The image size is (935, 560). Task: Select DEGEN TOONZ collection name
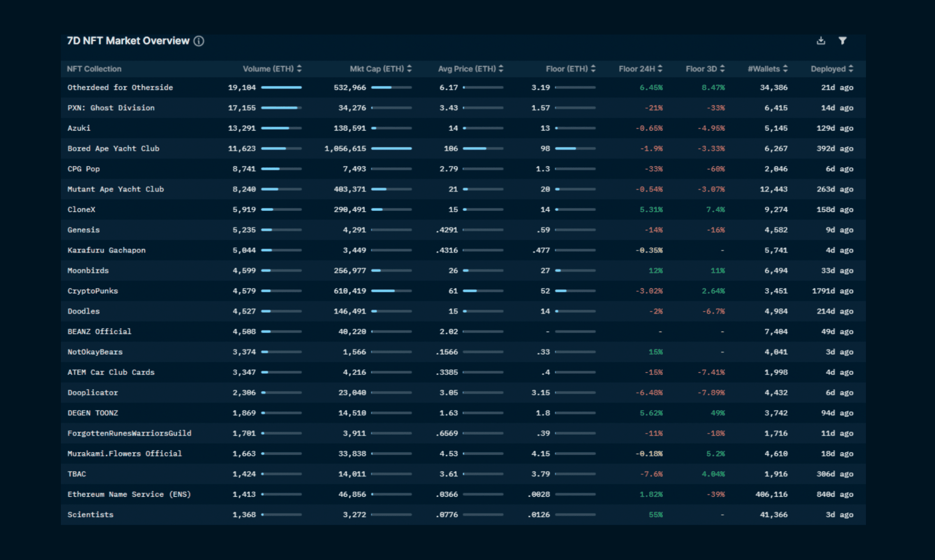point(93,413)
